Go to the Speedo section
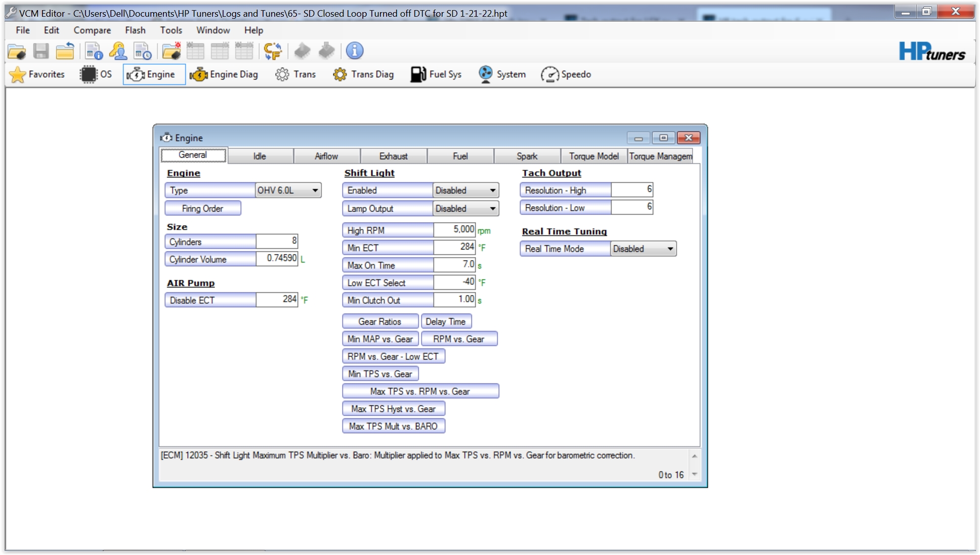 tap(566, 74)
